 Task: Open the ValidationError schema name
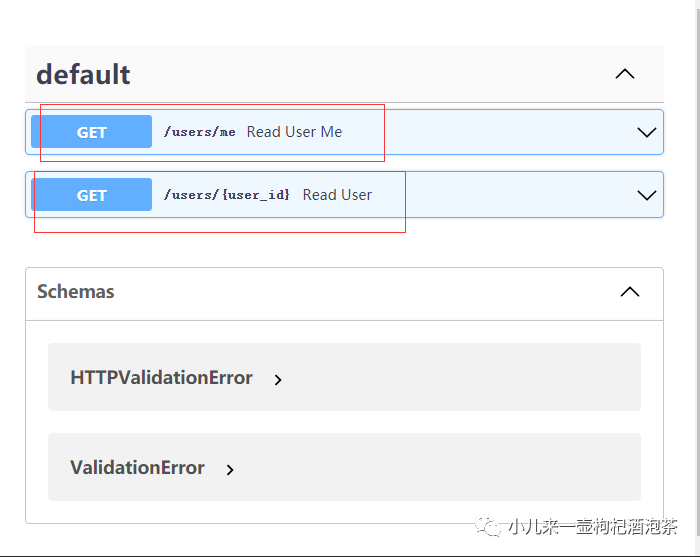coord(137,468)
